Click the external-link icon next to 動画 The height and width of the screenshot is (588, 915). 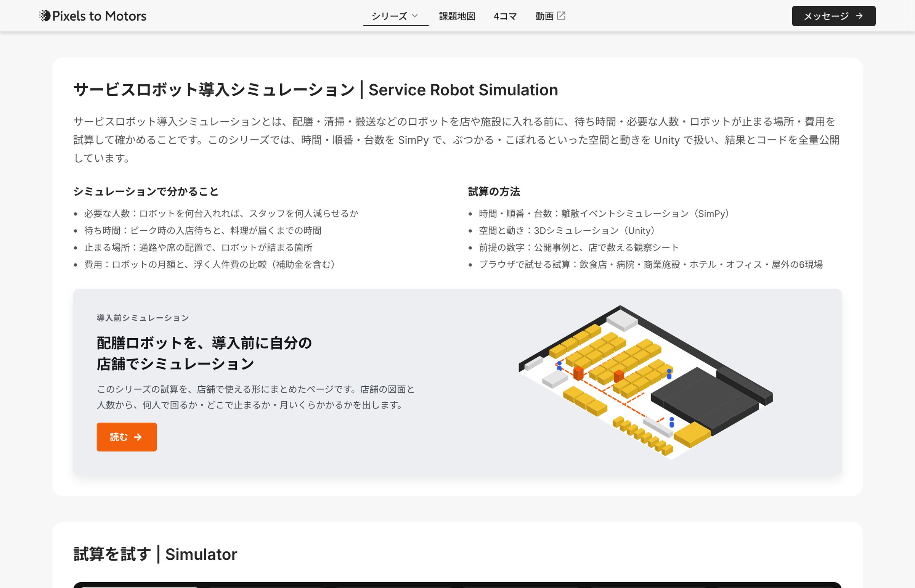561,16
